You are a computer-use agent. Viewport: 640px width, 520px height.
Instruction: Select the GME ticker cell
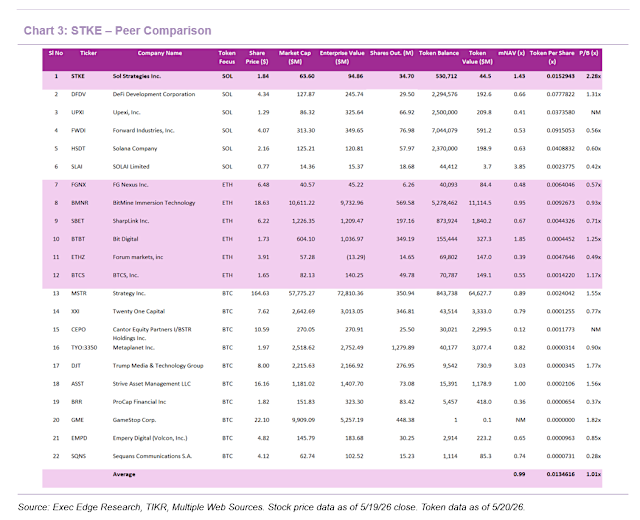(x=78, y=420)
